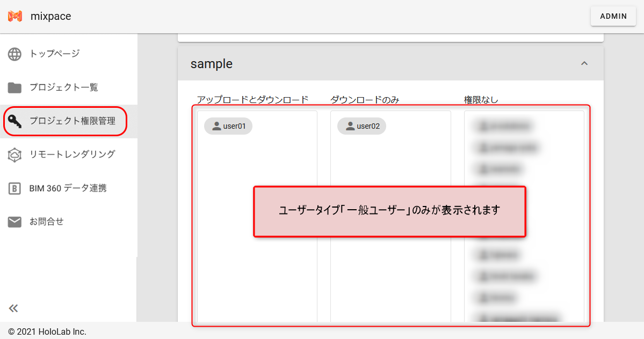Screen dimensions: 644x339
Task: Select the user02 chip in ダウンロードのみ
Action: point(361,126)
